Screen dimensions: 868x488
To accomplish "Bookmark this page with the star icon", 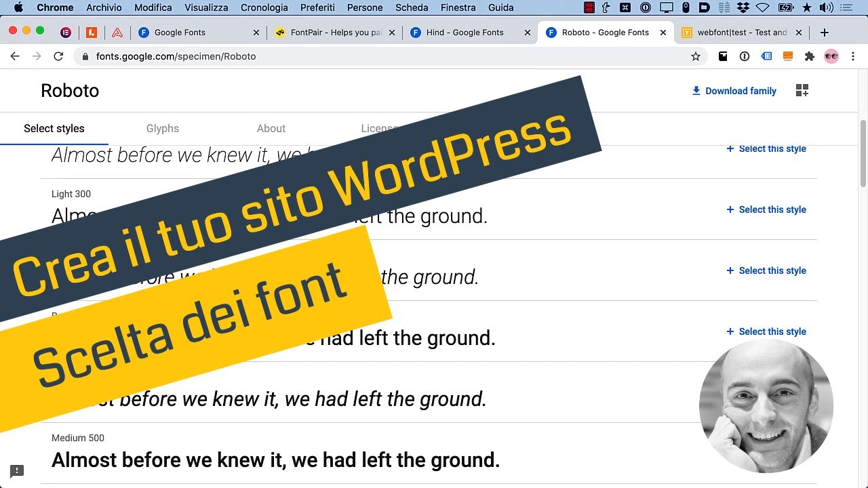I will point(696,56).
